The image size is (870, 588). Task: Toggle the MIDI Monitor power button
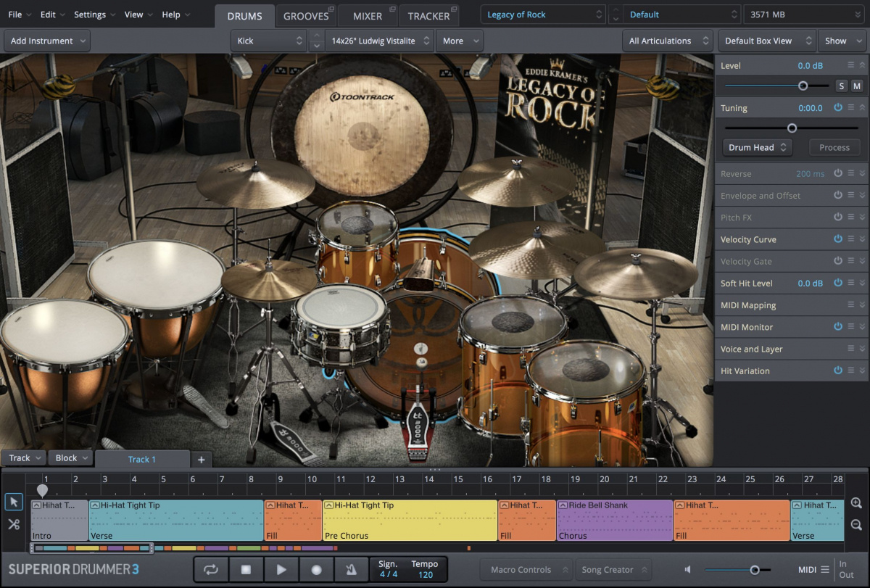pyautogui.click(x=838, y=327)
